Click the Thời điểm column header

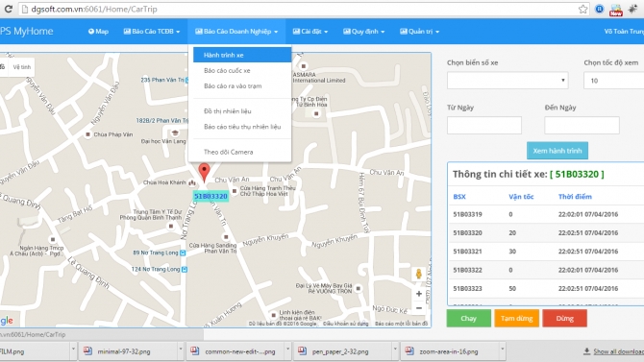pos(575,197)
